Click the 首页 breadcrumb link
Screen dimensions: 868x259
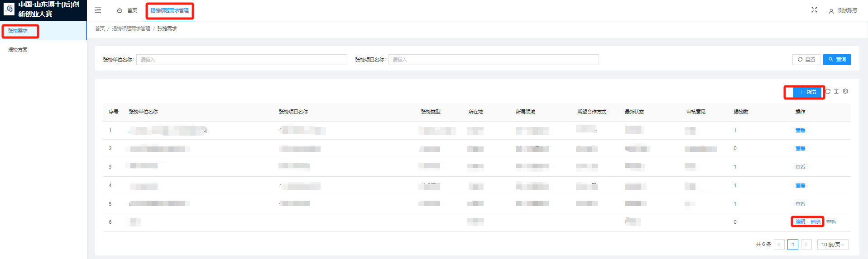(x=100, y=28)
